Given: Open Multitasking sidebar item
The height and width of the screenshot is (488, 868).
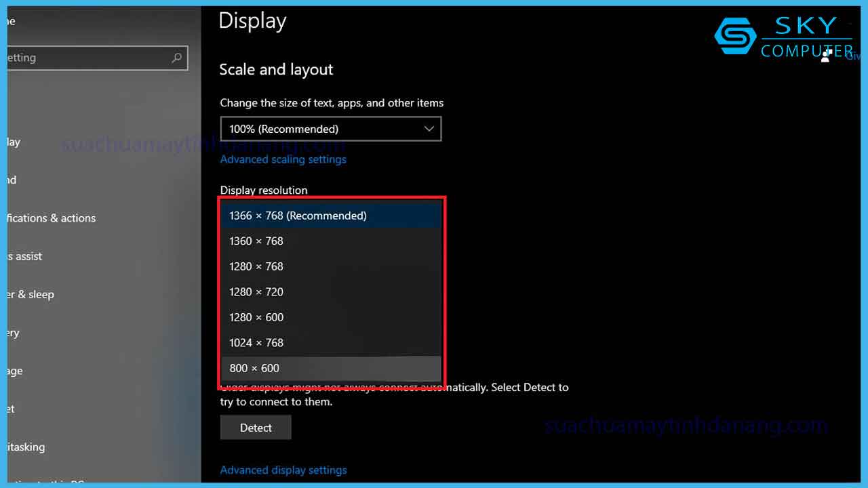Looking at the screenshot, I should coord(26,447).
